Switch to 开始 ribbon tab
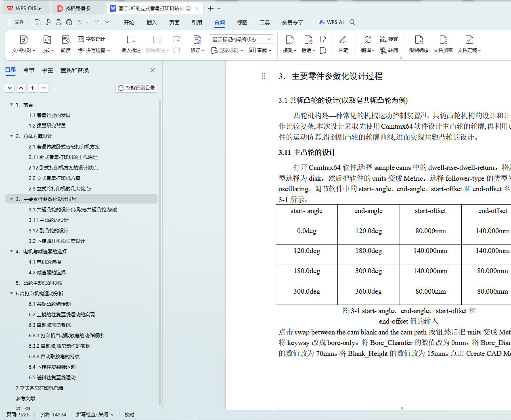 pyautogui.click(x=129, y=23)
